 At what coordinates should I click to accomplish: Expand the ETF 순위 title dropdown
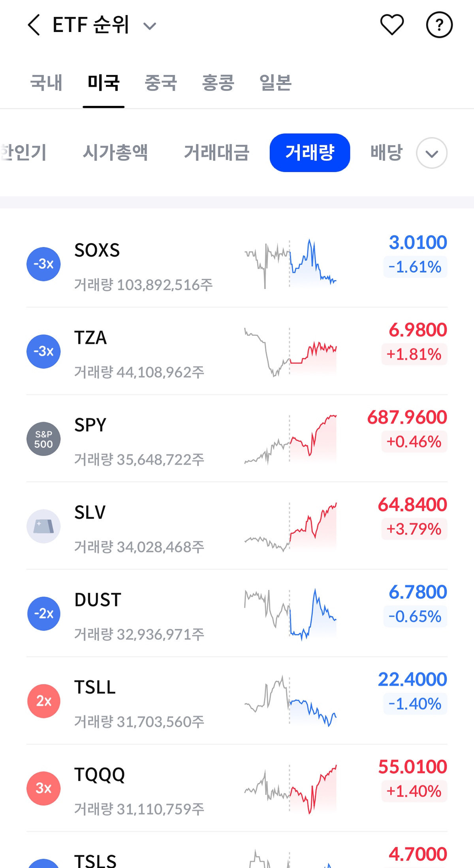tap(150, 26)
